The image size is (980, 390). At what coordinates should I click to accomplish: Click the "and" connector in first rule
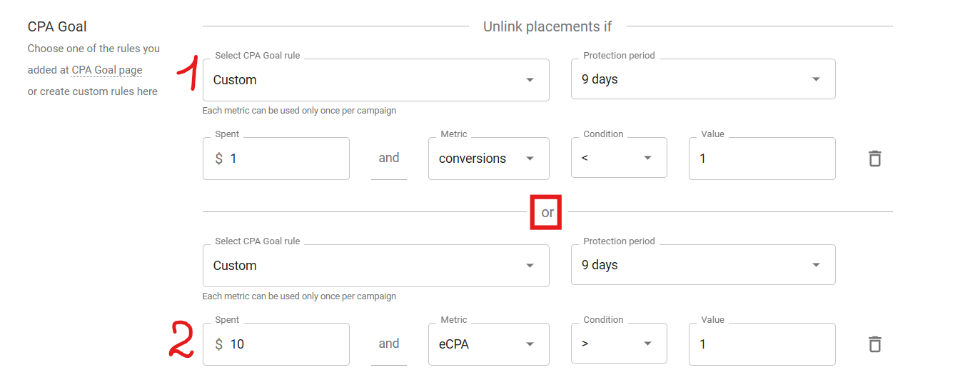(388, 158)
